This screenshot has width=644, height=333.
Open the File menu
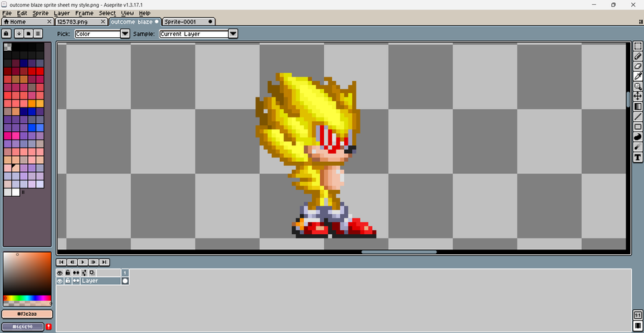coord(7,13)
